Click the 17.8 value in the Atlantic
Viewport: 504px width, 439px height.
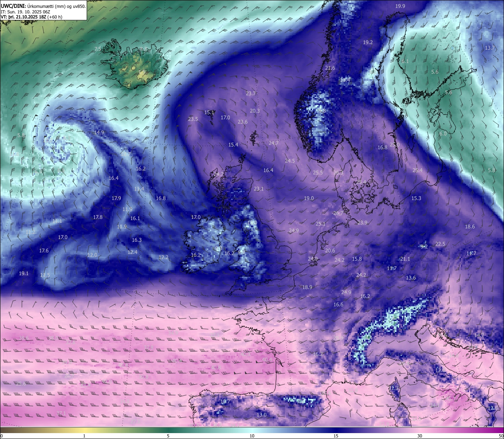tap(98, 217)
